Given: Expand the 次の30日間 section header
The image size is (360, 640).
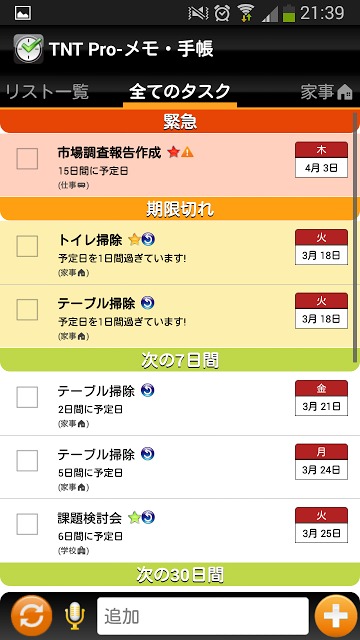Looking at the screenshot, I should tap(180, 574).
